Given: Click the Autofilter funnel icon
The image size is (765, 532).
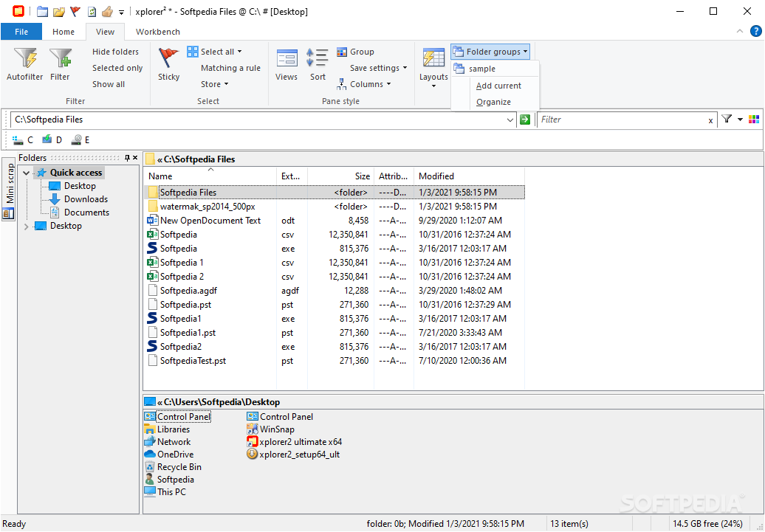Looking at the screenshot, I should point(25,58).
